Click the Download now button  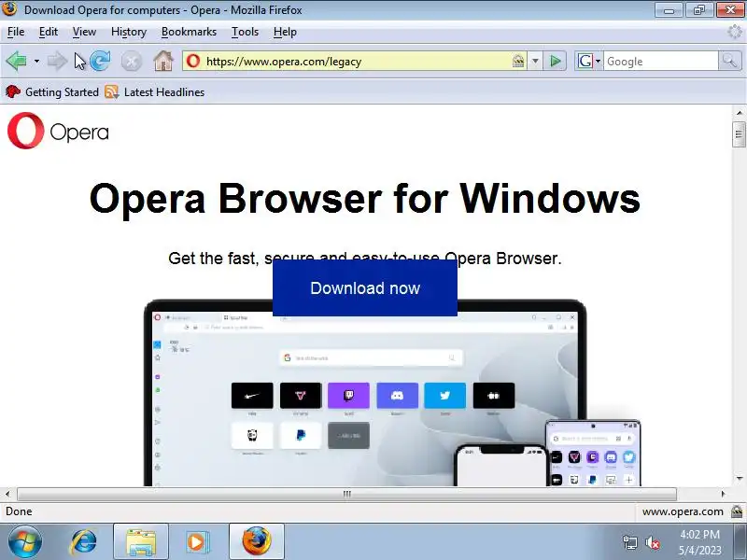[x=365, y=287]
